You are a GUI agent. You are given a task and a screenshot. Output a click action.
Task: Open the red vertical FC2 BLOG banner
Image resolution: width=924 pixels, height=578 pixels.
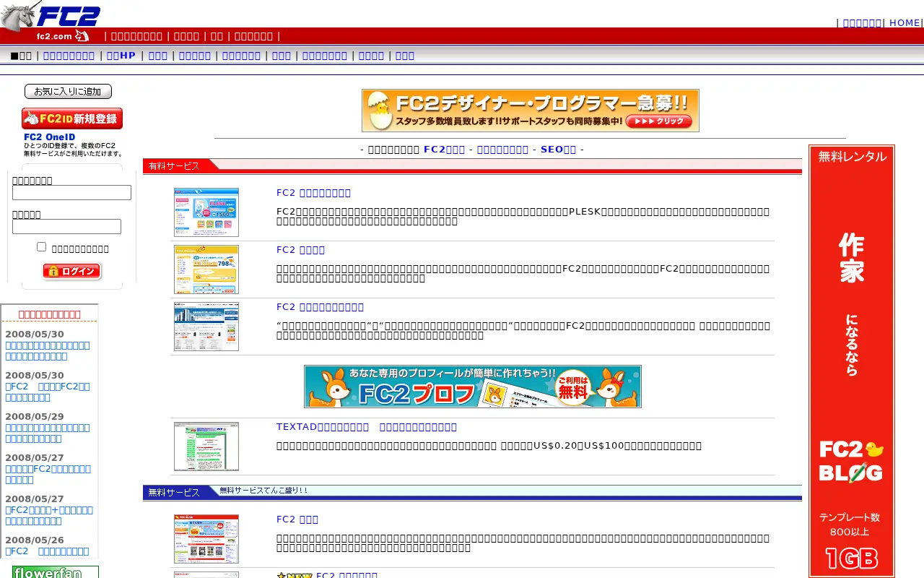pos(852,361)
